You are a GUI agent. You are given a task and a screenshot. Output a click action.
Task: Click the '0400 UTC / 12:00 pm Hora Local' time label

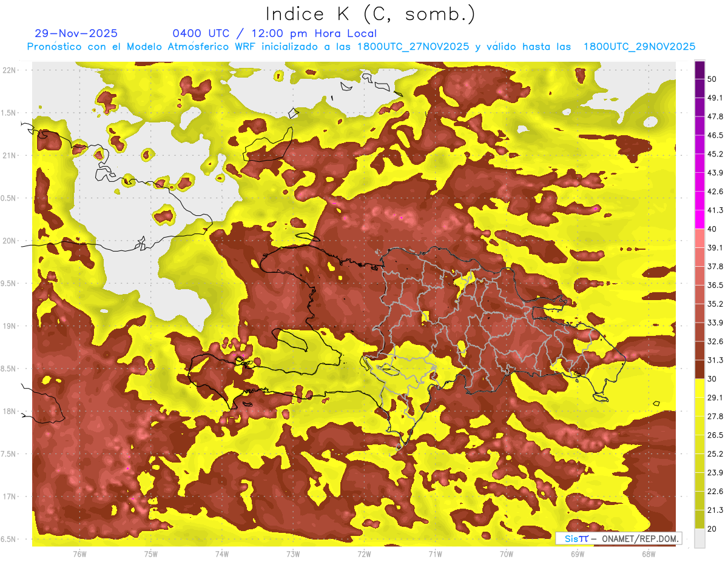coord(275,33)
